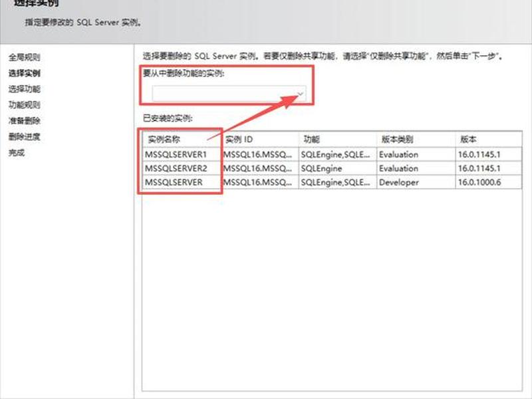Click the 功能 column header
Screen dimensions: 532x399
coord(338,139)
